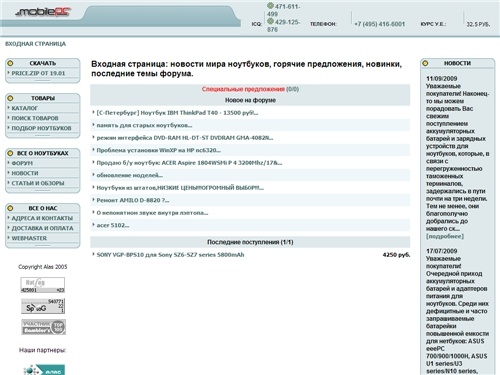Click the Наши партнеры label

[42, 350]
